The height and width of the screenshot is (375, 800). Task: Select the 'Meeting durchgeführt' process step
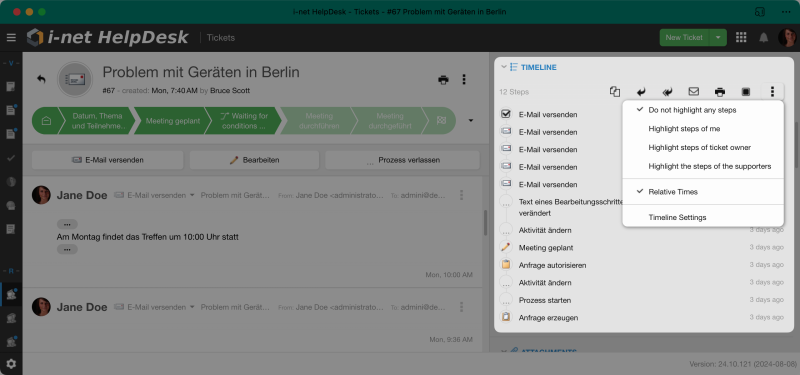point(389,121)
